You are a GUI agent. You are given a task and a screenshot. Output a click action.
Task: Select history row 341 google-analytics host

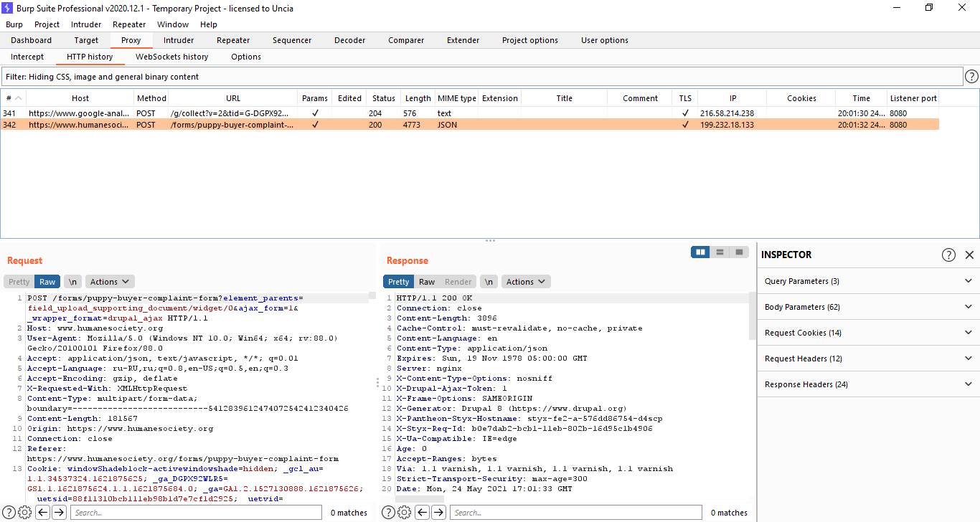[79, 113]
